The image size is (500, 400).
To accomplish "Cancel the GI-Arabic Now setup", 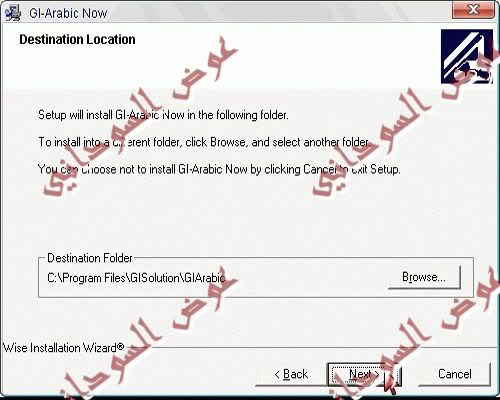I will 455,374.
